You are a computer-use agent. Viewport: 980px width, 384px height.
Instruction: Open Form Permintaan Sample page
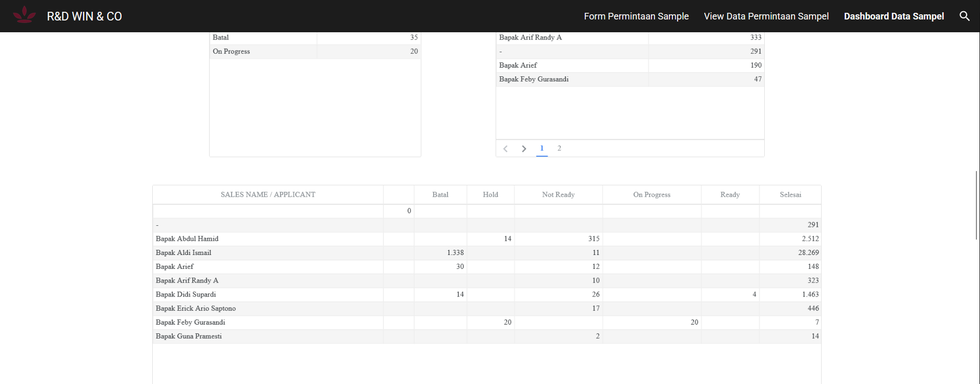[x=636, y=16]
